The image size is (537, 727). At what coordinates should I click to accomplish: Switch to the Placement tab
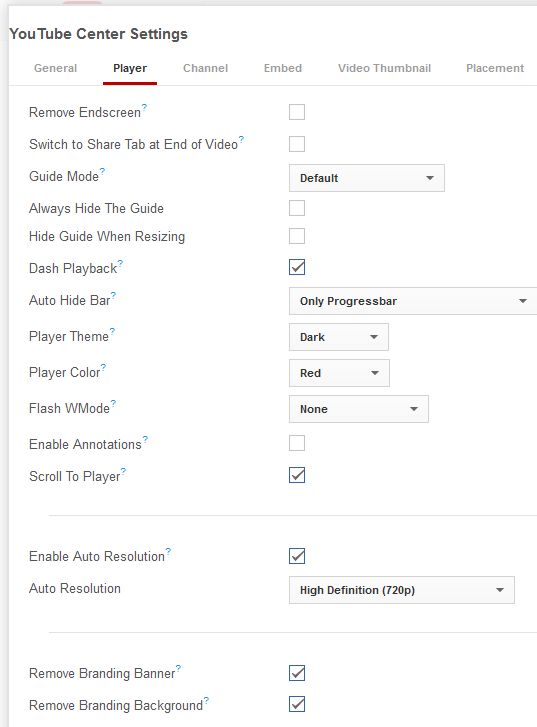click(495, 68)
